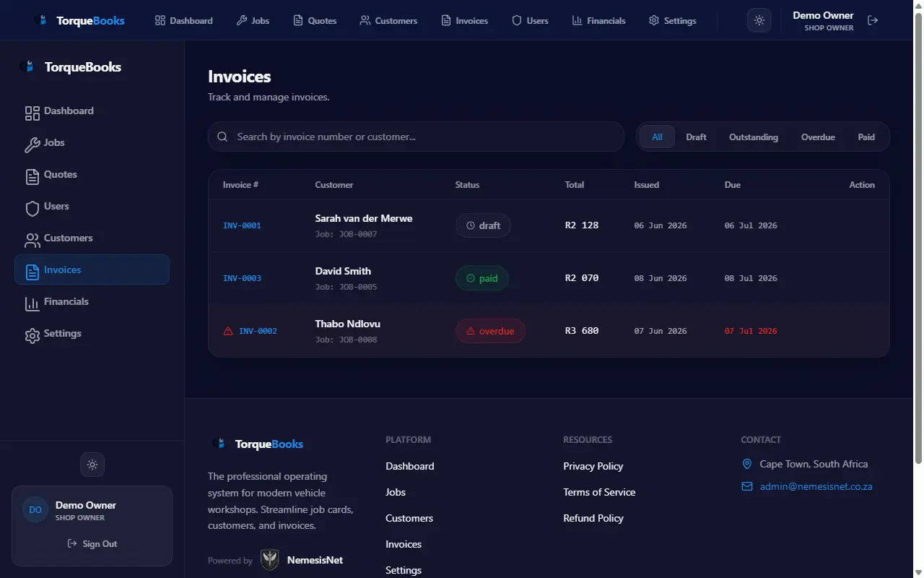Screen dimensions: 924x578
Task: Show only Paid invoices
Action: [x=866, y=137]
